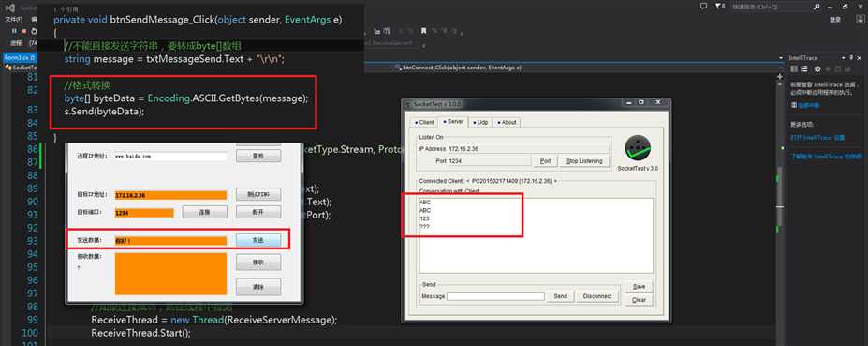The height and width of the screenshot is (346, 868).
Task: Click the Visual Studio logo icon
Action: 10,8
